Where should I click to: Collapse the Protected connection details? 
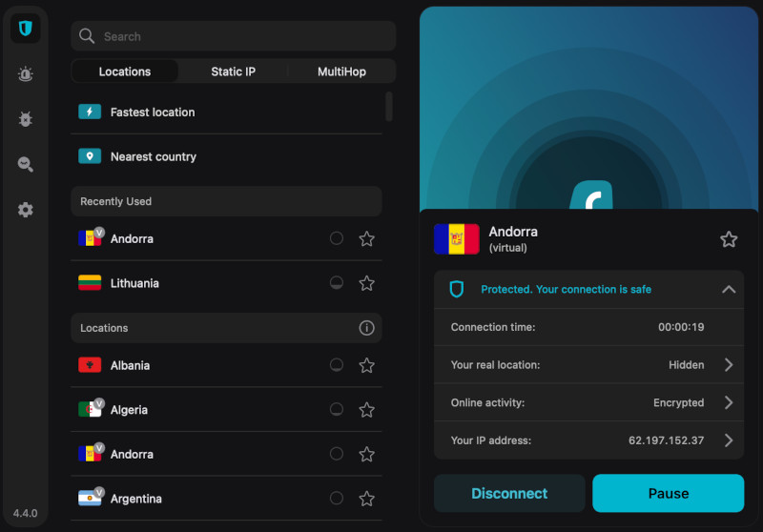click(729, 289)
